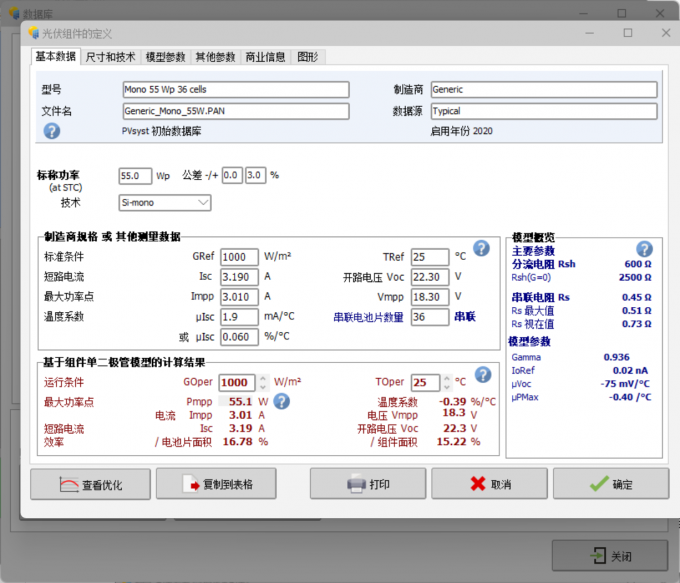Edit the 文件名 filename field
The height and width of the screenshot is (583, 680).
coord(236,111)
